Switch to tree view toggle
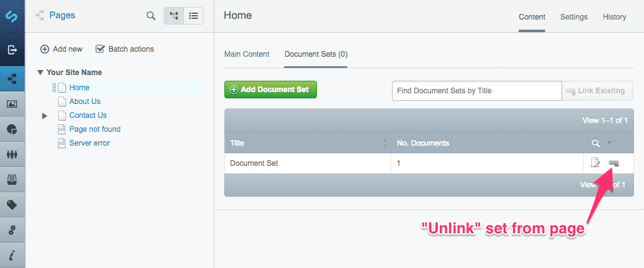The height and width of the screenshot is (268, 644). [x=174, y=16]
